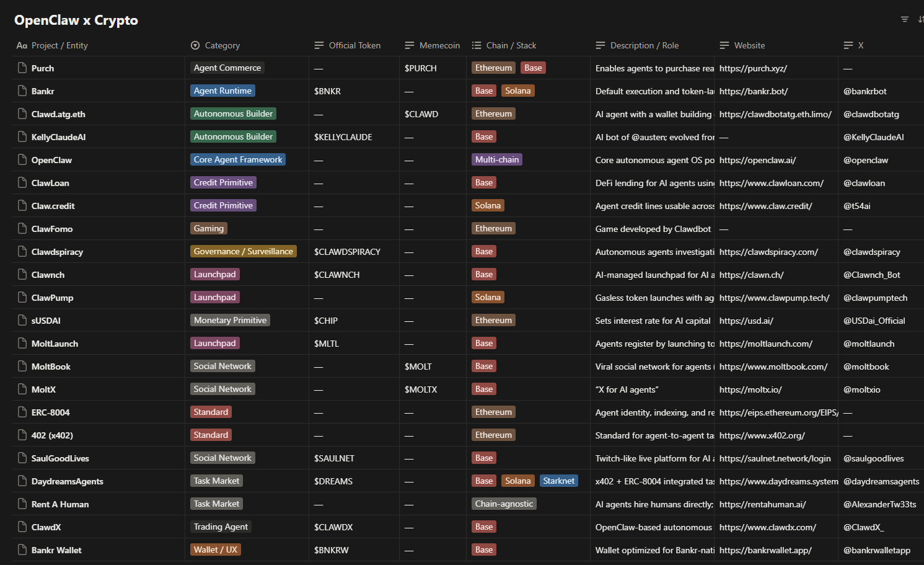This screenshot has height=565, width=924.
Task: Click the page icon beside Clawdspiracy
Action: click(22, 251)
